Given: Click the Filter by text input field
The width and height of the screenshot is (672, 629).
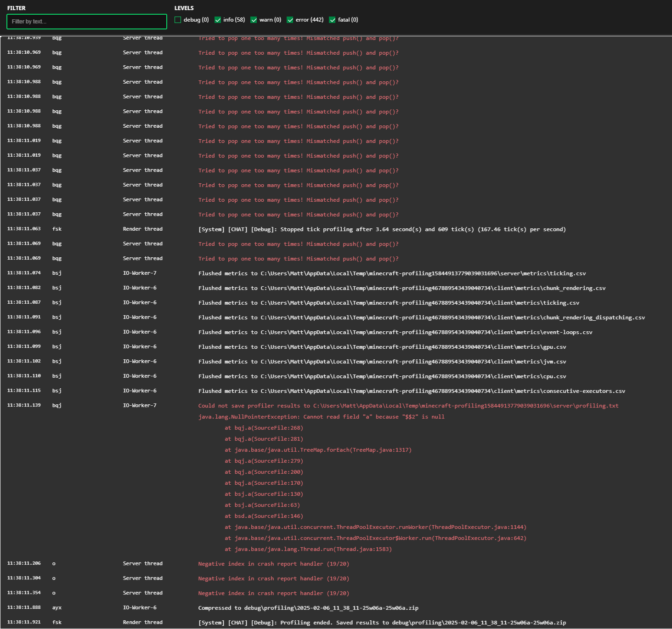Looking at the screenshot, I should 87,22.
